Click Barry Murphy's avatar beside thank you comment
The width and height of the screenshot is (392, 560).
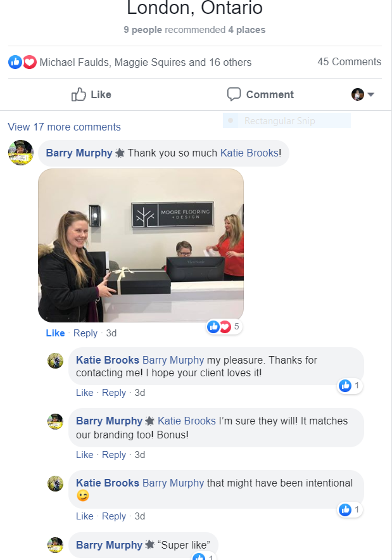(x=21, y=153)
